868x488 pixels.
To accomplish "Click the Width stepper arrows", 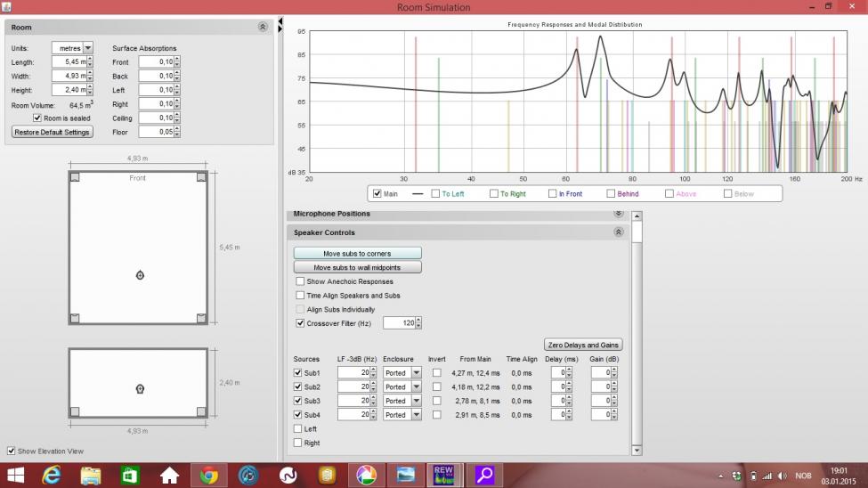I will point(90,76).
